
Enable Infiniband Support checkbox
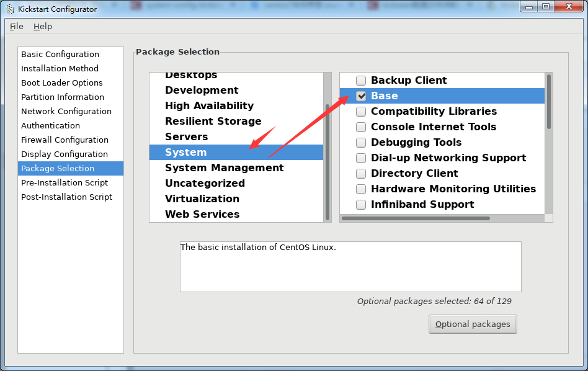click(x=361, y=205)
